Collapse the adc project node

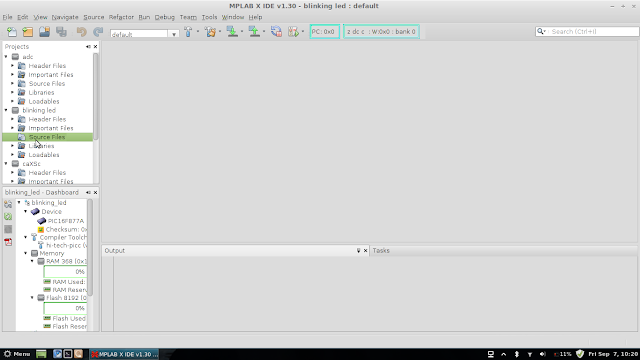(x=6, y=57)
